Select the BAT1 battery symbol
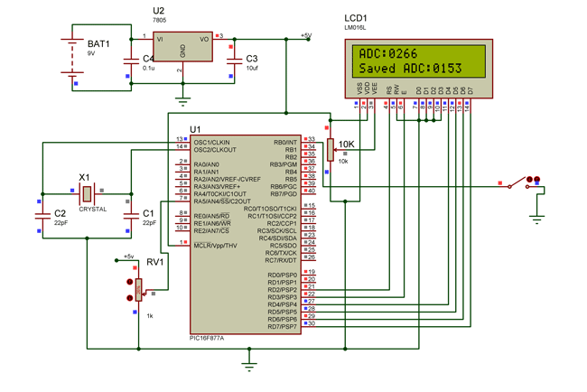The height and width of the screenshot is (392, 587). (72, 57)
